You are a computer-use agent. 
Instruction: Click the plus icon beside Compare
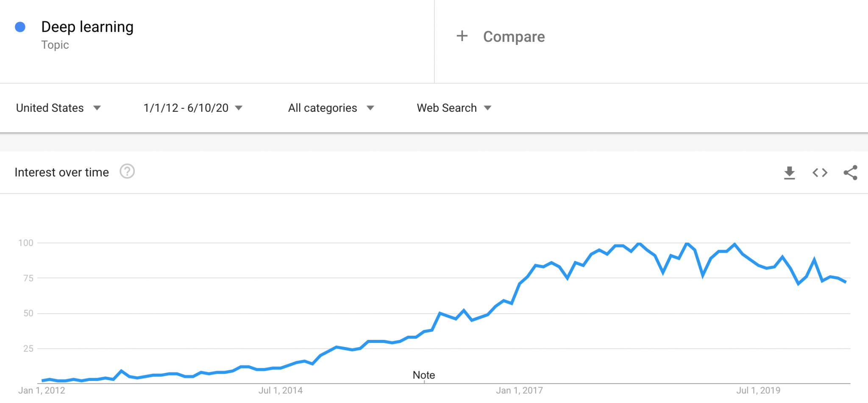pyautogui.click(x=462, y=36)
